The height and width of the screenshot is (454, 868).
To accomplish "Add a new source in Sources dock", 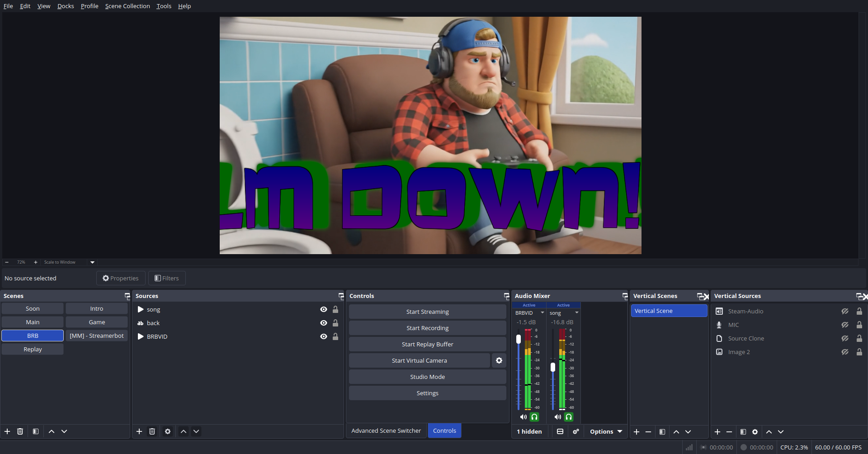I will 139,431.
